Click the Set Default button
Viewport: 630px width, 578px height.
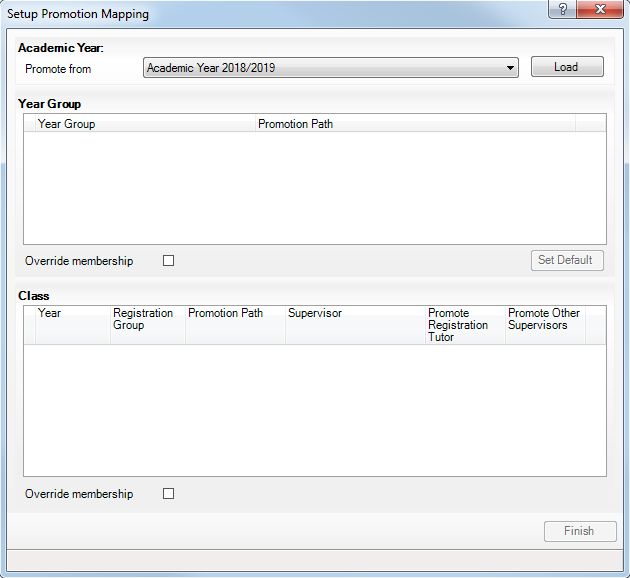(x=567, y=260)
